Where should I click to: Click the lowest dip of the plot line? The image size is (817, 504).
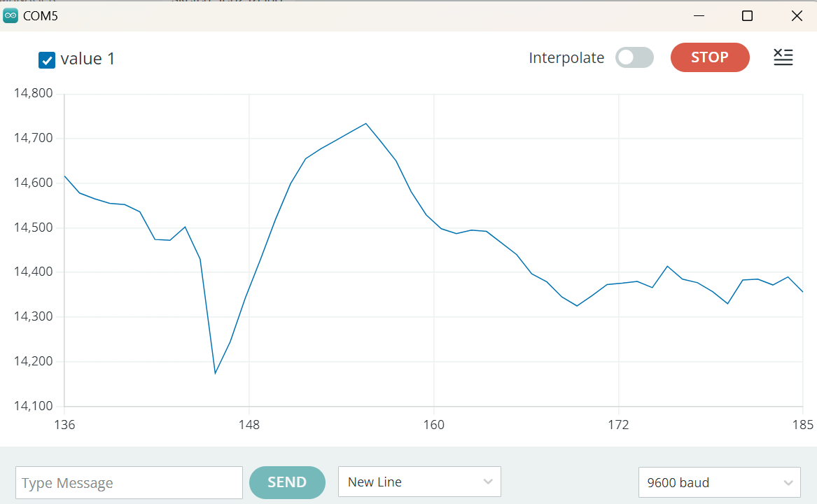[215, 372]
